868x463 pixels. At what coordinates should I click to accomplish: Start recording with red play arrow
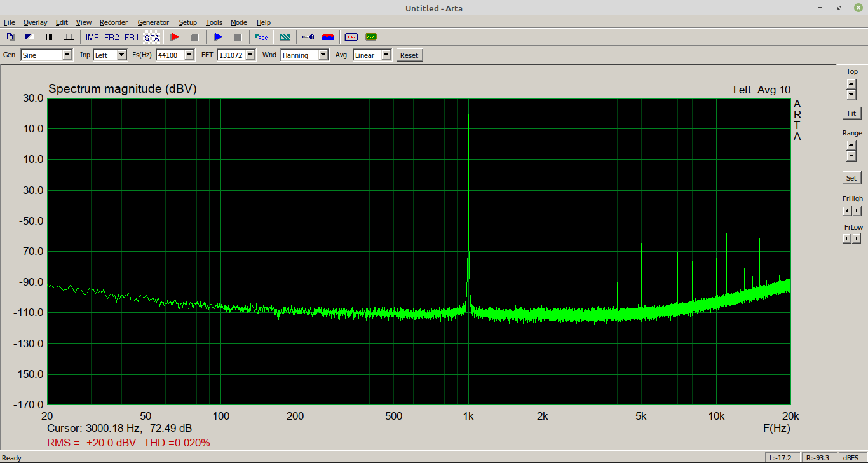175,37
